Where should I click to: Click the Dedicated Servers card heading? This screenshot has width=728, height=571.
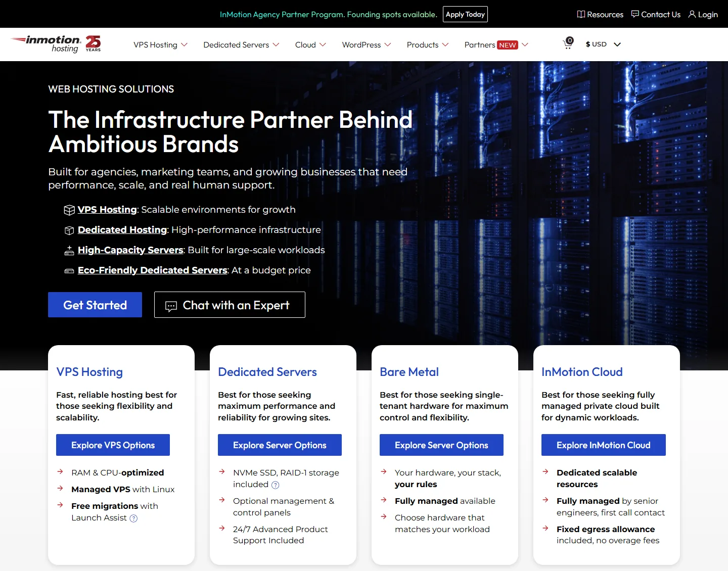pyautogui.click(x=267, y=372)
